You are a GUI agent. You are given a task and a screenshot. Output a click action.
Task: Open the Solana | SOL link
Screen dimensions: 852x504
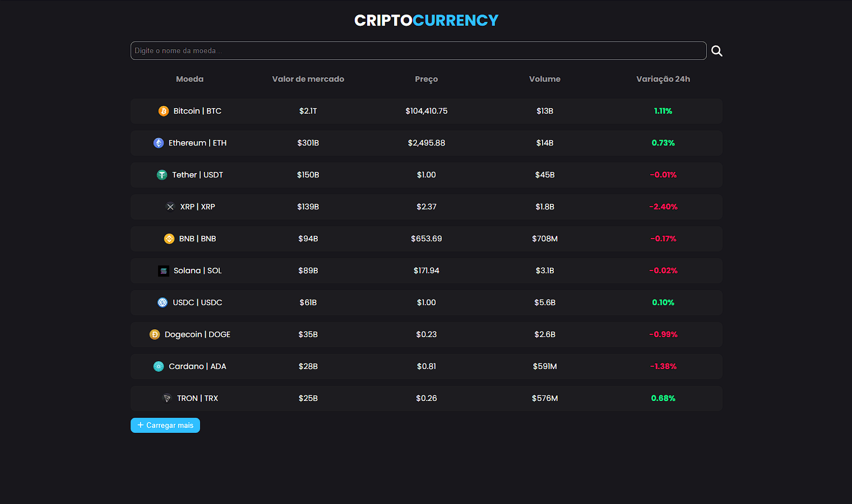tap(197, 270)
